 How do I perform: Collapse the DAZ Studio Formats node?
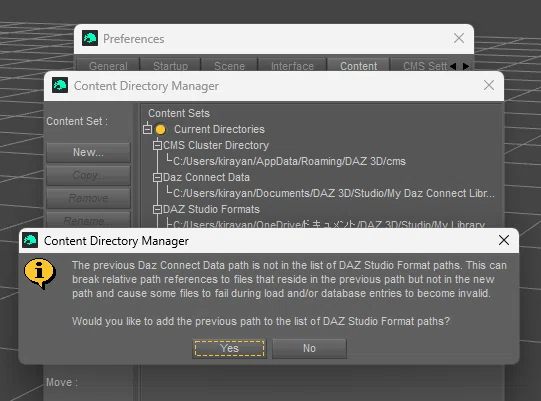157,209
